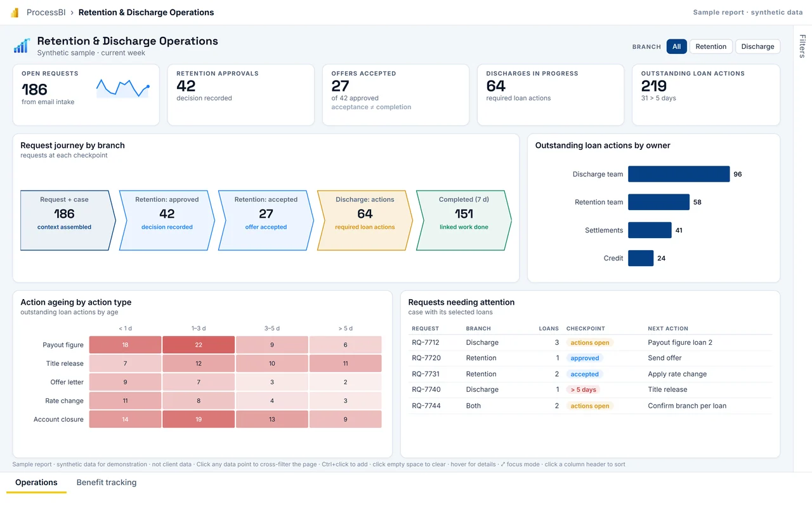Select the Credit bar in owner chart

[x=641, y=258]
